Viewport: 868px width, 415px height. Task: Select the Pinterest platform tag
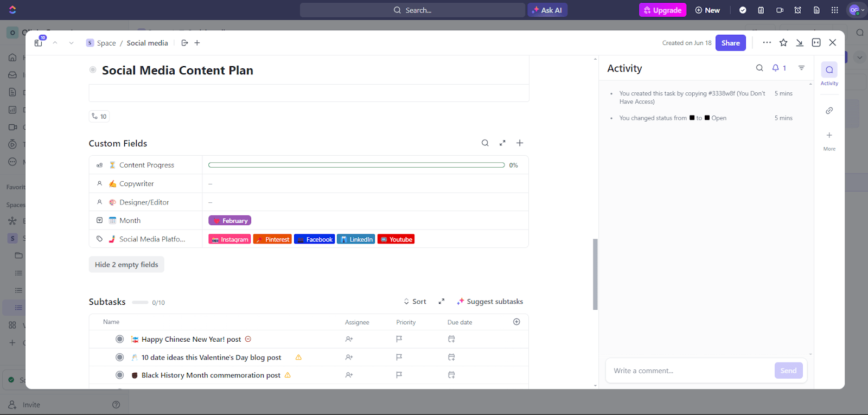tap(272, 239)
